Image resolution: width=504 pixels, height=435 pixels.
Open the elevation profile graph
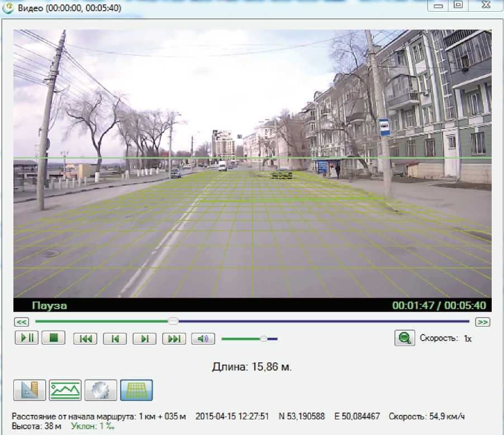(x=65, y=390)
